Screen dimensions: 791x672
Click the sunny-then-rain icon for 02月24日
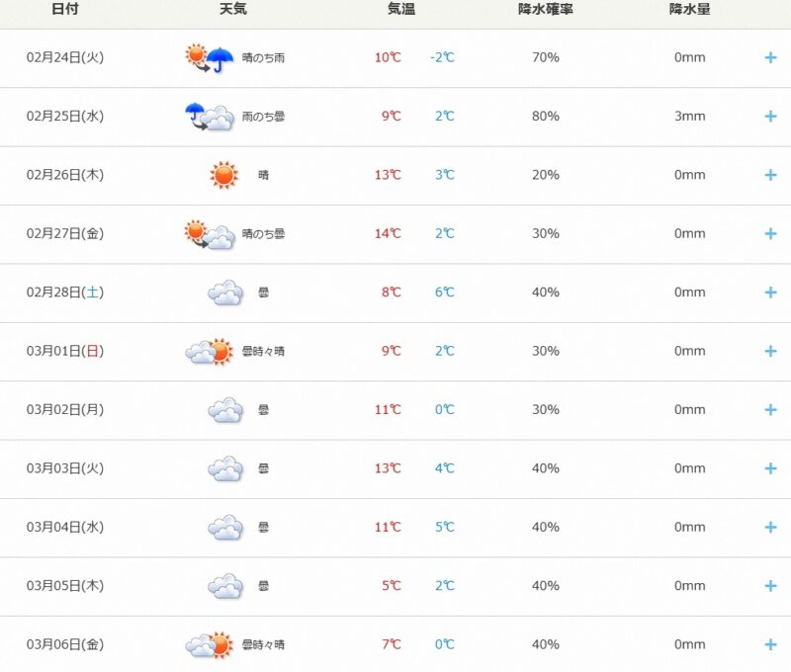(210, 57)
